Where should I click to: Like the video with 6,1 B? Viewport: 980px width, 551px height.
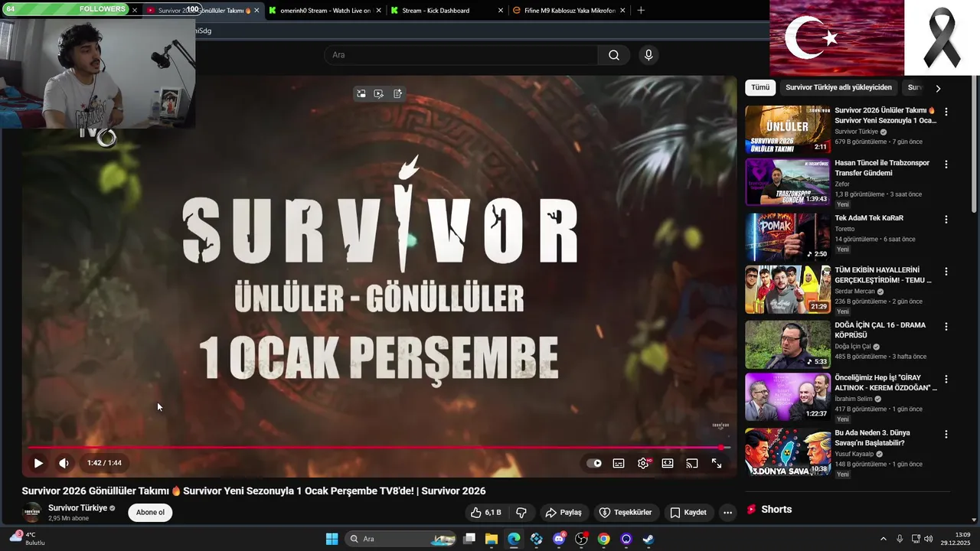pyautogui.click(x=486, y=513)
